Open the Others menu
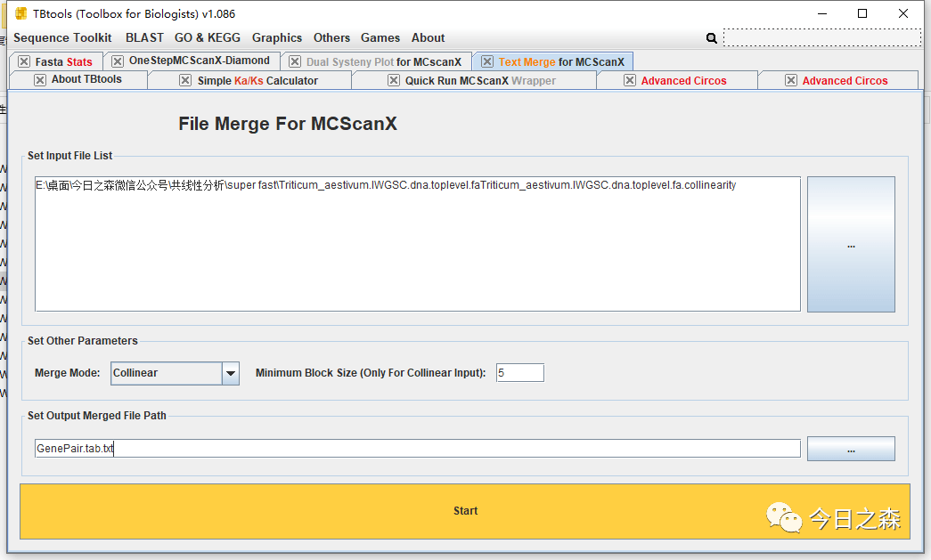The height and width of the screenshot is (560, 931). coord(331,38)
